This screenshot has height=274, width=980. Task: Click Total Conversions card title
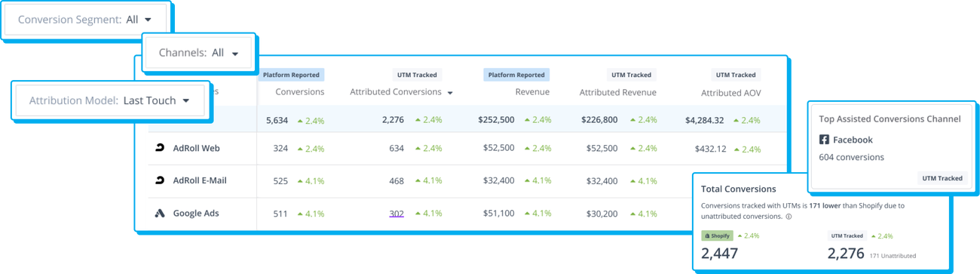tap(739, 189)
